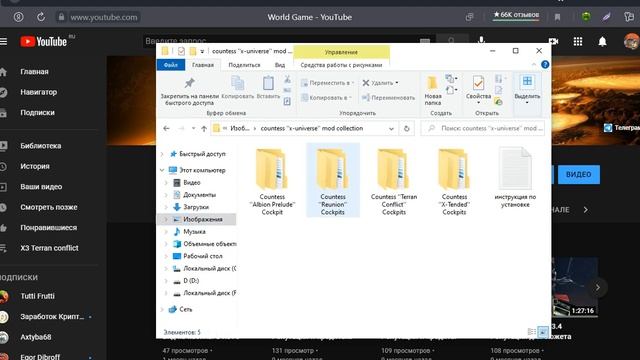Open the YouTube account avatar
This screenshot has height=360, width=640.
click(x=631, y=42)
